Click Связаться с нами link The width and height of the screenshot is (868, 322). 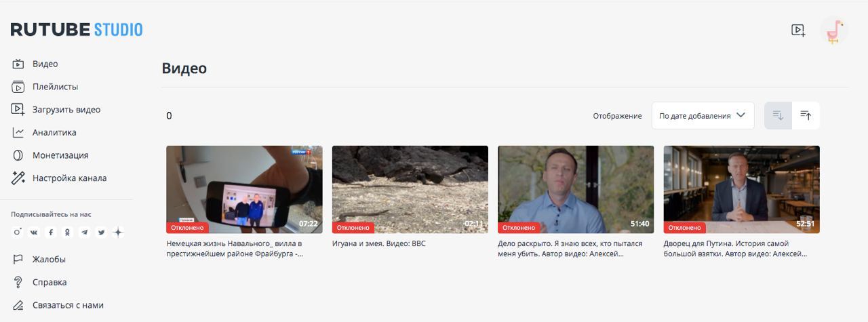tap(68, 305)
